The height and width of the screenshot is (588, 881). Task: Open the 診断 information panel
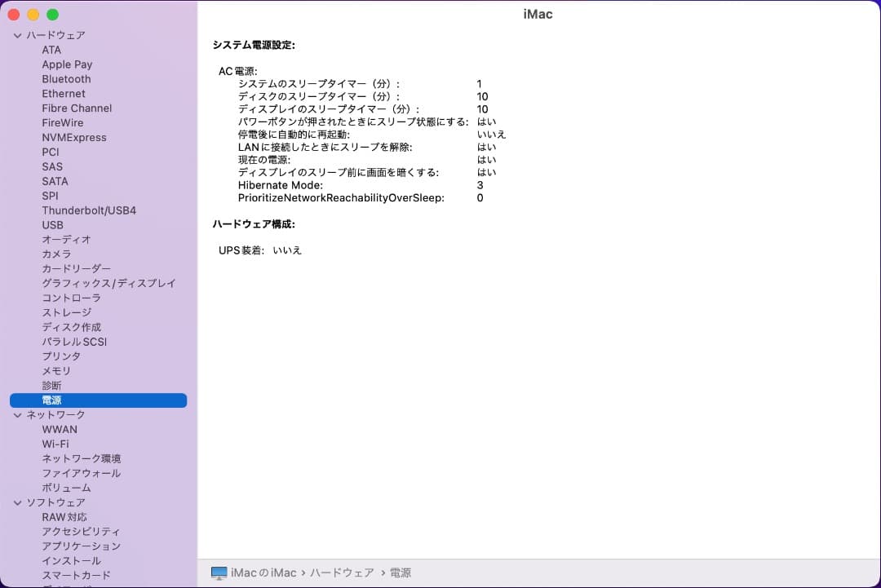pos(51,386)
